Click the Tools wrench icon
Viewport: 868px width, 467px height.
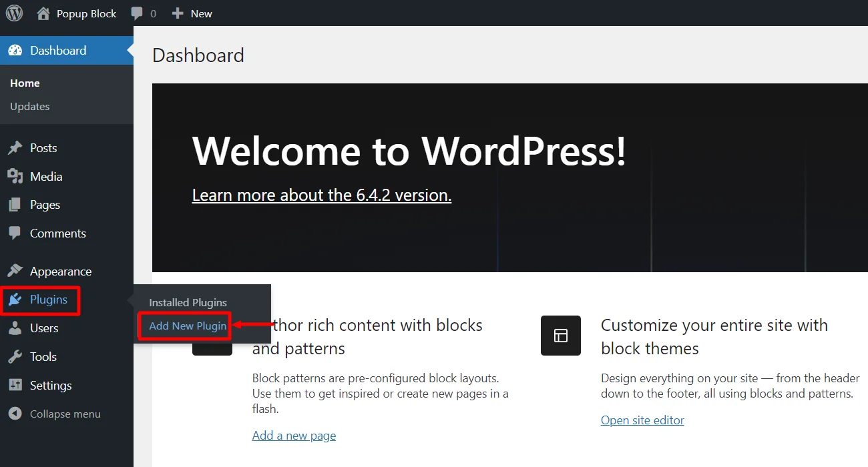pos(15,357)
